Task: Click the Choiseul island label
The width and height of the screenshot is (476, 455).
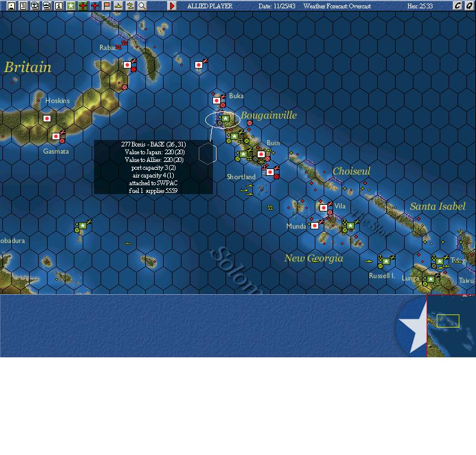Action: (x=351, y=171)
